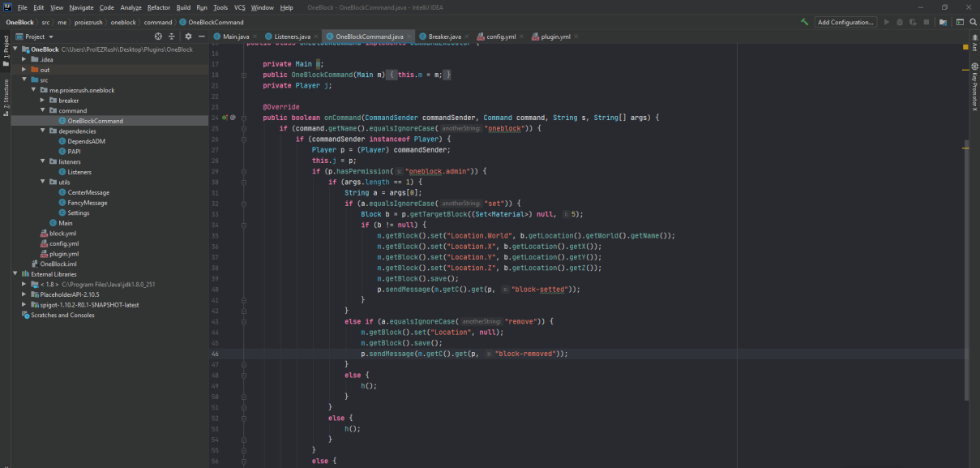
Task: Collapse the command package arrow
Action: pyautogui.click(x=43, y=110)
